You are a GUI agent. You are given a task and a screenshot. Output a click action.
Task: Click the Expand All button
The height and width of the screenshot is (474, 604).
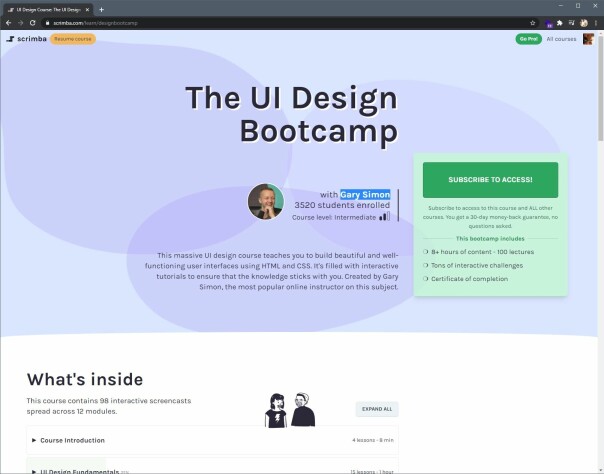tap(377, 409)
